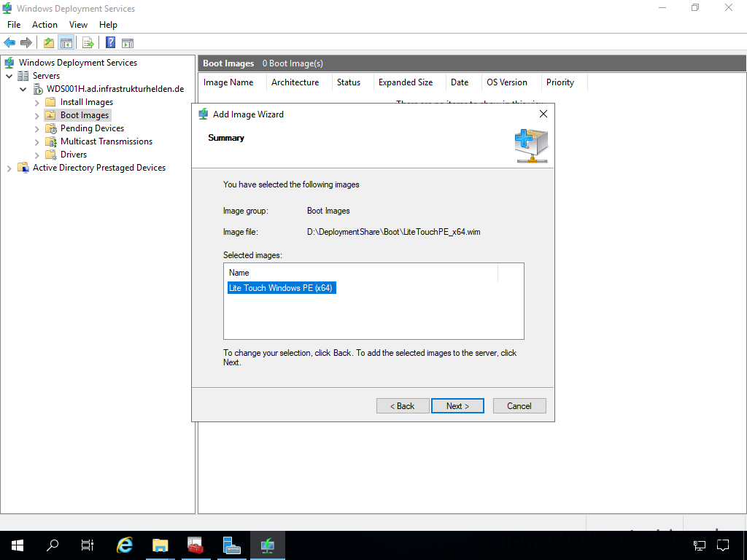The image size is (747, 560).
Task: Click the D:\DeploymentShare image file path text
Action: [393, 232]
